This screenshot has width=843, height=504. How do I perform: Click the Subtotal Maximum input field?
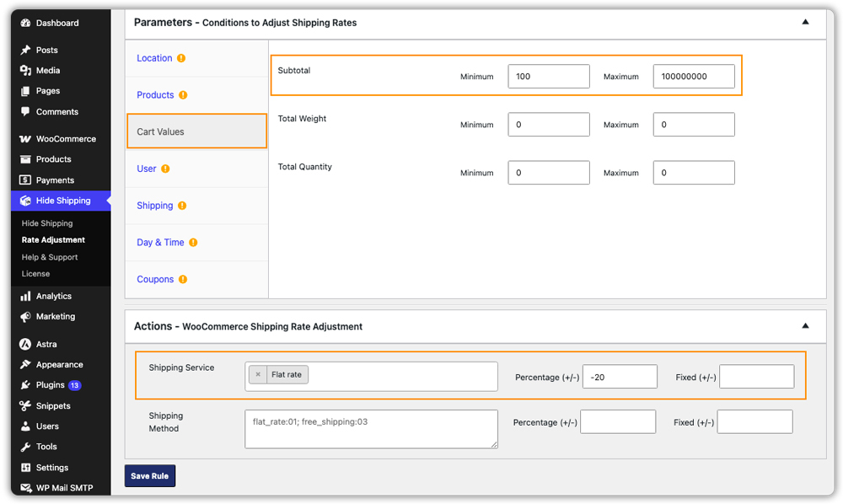(694, 77)
